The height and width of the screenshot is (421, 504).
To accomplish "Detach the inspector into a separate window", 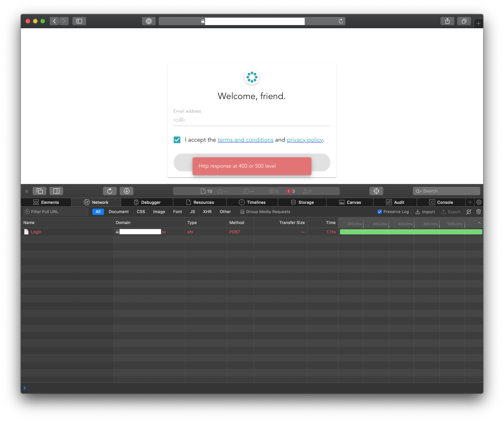I will pyautogui.click(x=40, y=191).
